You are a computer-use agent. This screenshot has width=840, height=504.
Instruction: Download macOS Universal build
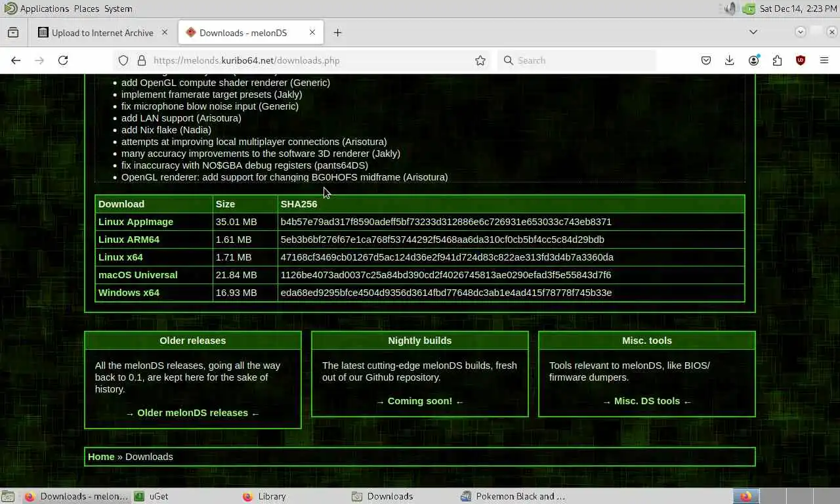[138, 275]
